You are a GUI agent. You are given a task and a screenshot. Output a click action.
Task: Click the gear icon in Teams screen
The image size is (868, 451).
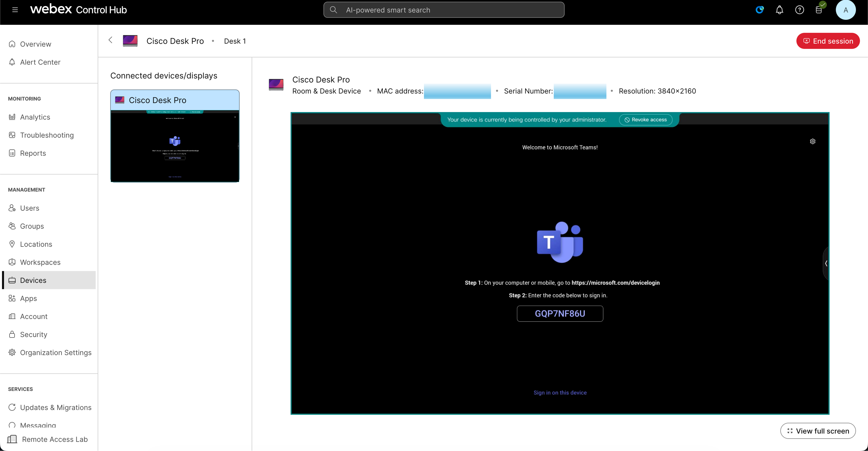click(x=812, y=141)
